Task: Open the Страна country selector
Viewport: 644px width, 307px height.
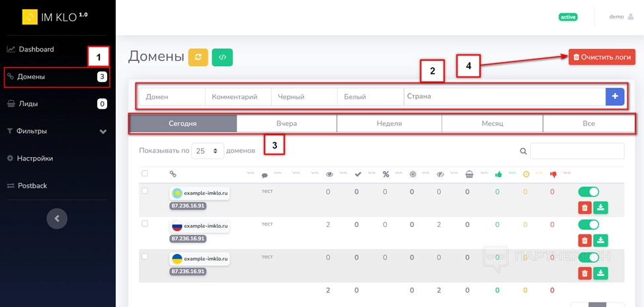Action: [x=504, y=96]
